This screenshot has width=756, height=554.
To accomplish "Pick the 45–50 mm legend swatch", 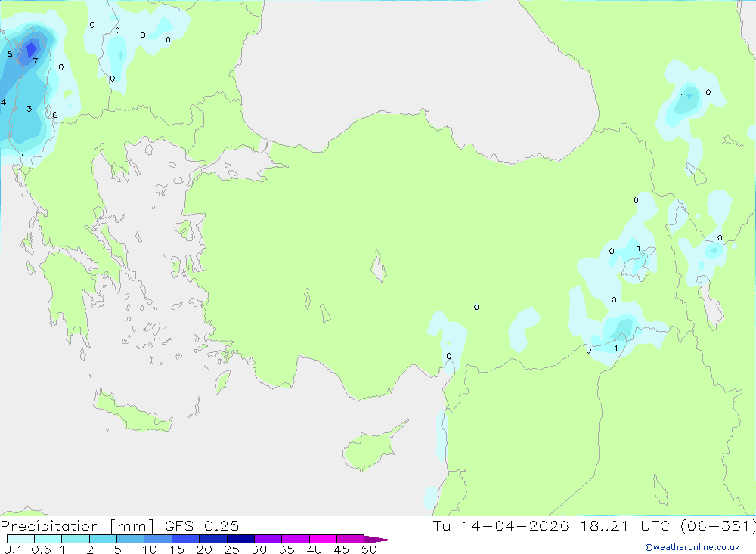I will (351, 539).
